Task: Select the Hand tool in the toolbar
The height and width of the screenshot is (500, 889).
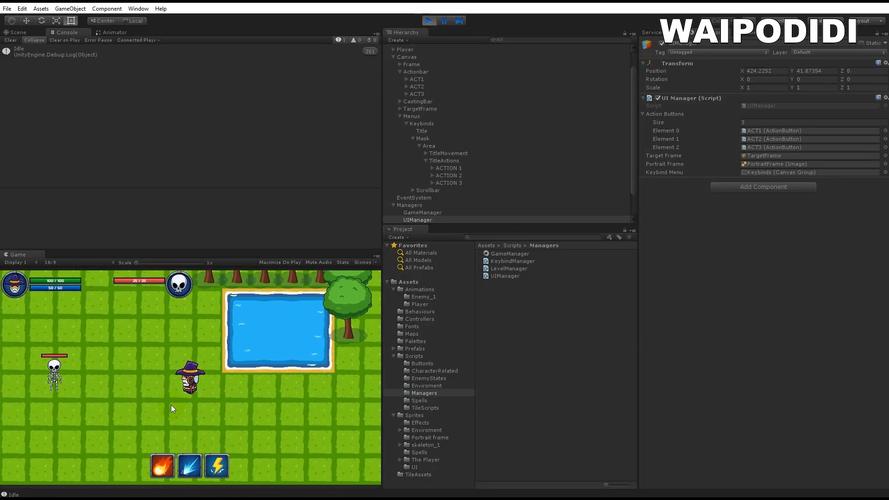Action: pos(10,20)
